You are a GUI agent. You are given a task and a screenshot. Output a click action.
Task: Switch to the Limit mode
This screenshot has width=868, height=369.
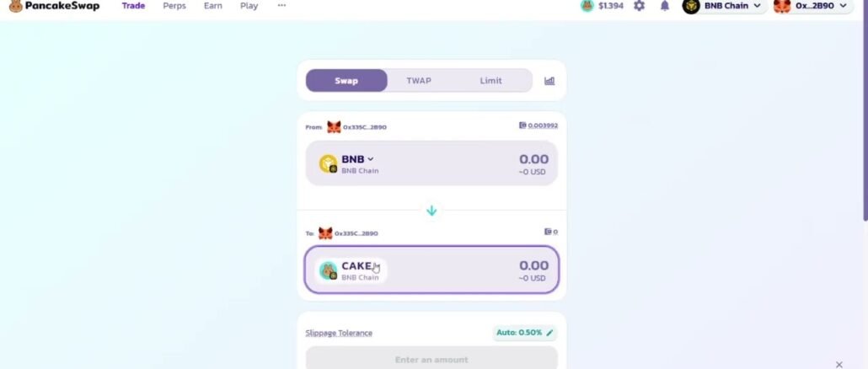pyautogui.click(x=490, y=81)
